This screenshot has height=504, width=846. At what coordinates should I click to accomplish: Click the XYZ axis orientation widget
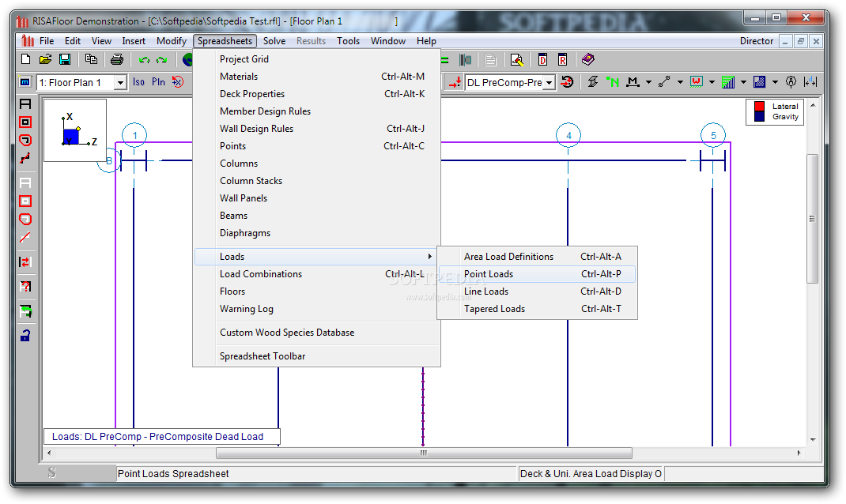tap(75, 130)
